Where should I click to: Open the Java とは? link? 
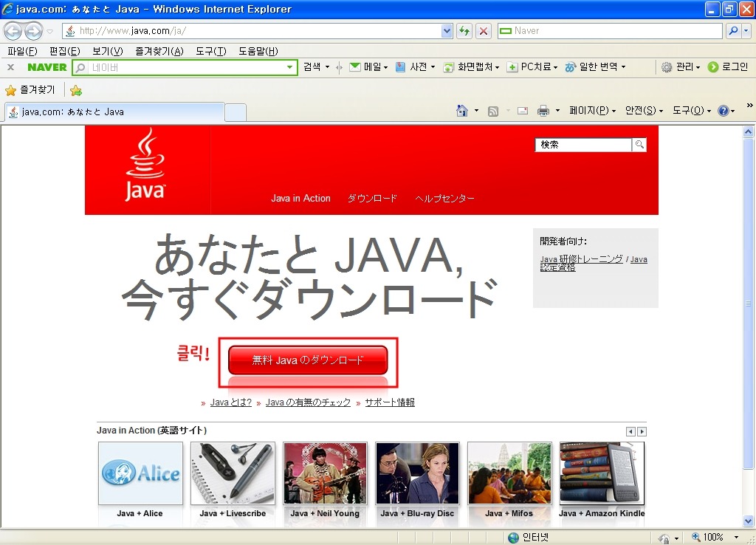(x=231, y=402)
